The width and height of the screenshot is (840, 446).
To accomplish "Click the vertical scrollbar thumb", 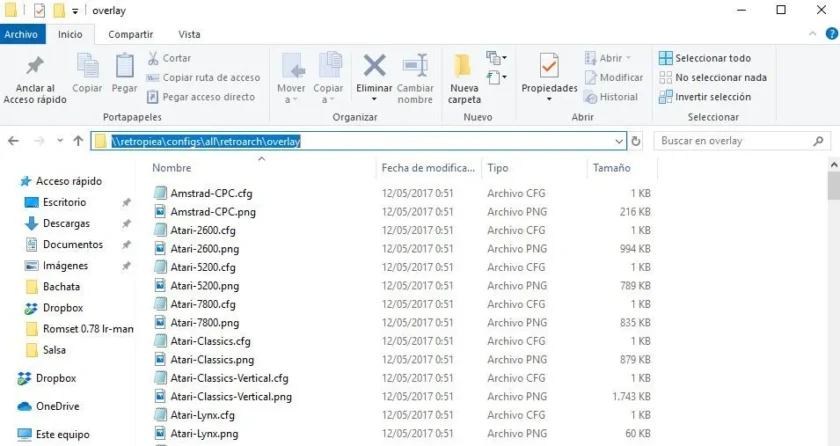I will 834,185.
